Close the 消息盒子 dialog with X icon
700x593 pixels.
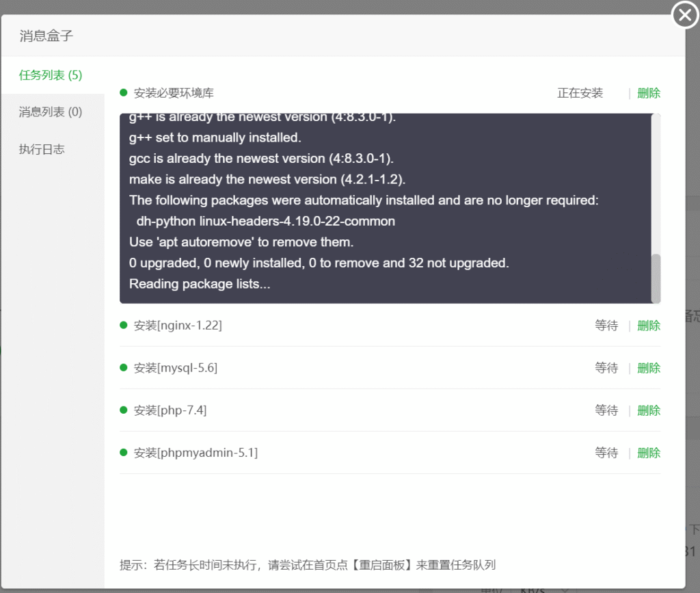pos(685,15)
